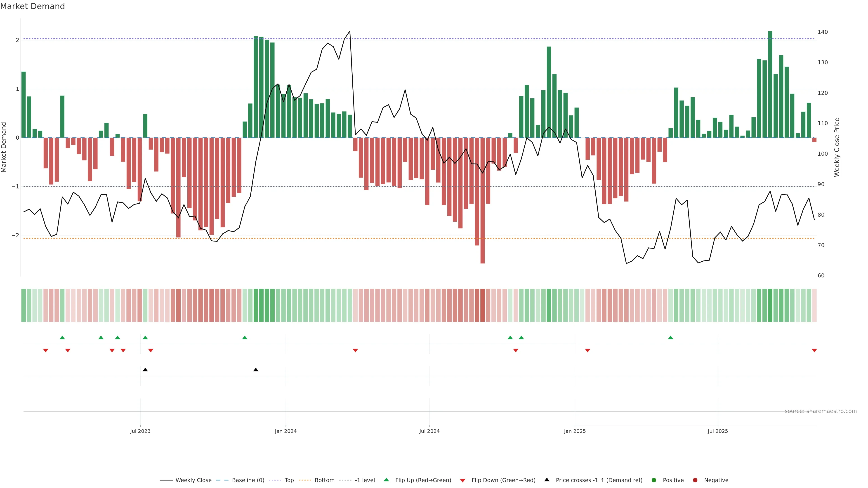Screen dimensions: 868x488
Task: Click the black triangle marker near Jul 2023
Action: click(145, 370)
